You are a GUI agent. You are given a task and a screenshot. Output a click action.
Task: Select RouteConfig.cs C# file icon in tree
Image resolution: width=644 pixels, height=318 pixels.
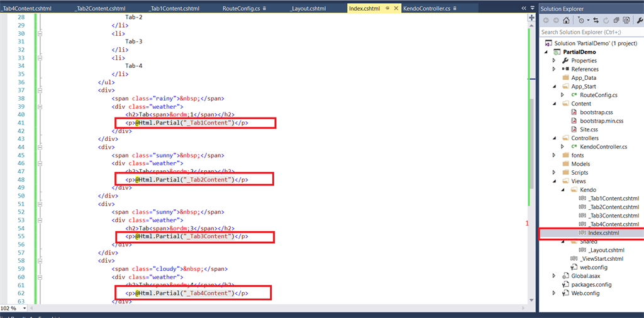tap(574, 95)
